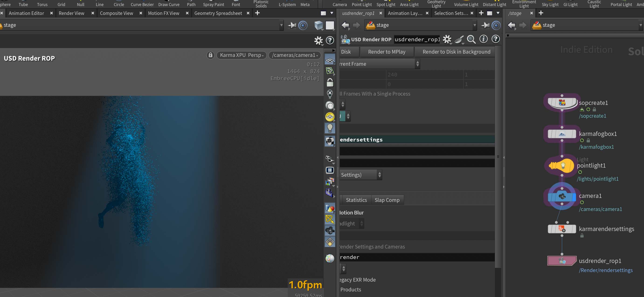Go back in parameter pane history
This screenshot has width=644, height=297.
coord(345,25)
